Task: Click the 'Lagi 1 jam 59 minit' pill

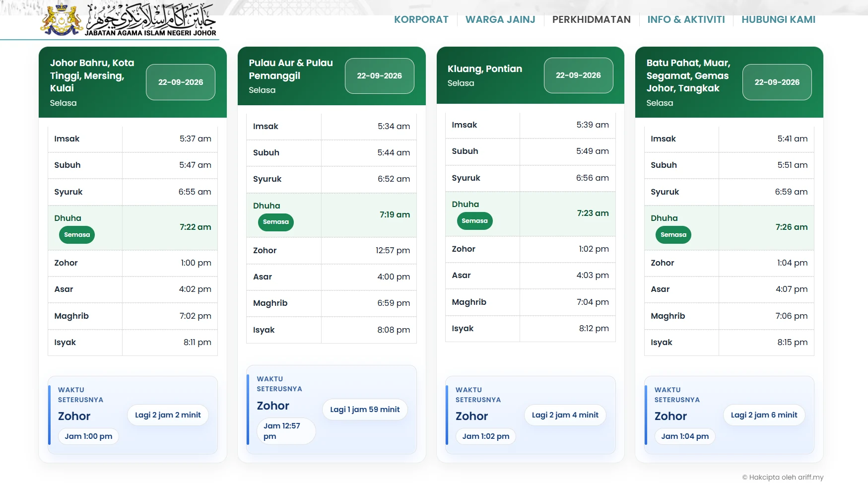Action: click(x=365, y=410)
